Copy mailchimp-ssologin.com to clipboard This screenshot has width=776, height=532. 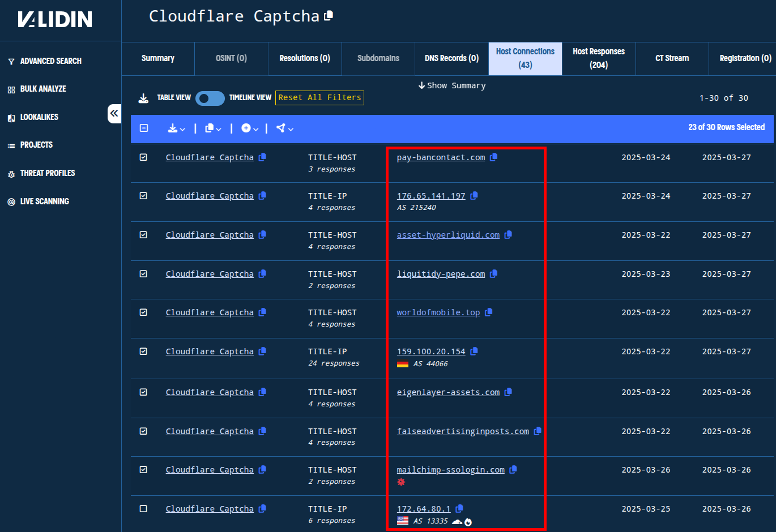(x=513, y=470)
